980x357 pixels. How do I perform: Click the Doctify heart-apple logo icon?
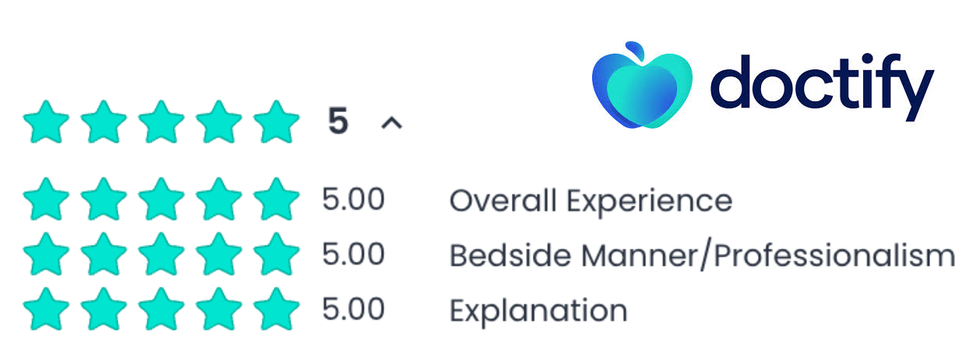(640, 86)
